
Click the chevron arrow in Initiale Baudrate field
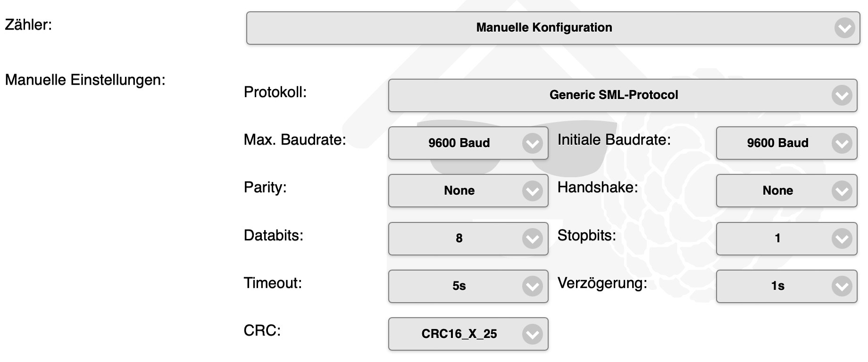(x=842, y=143)
